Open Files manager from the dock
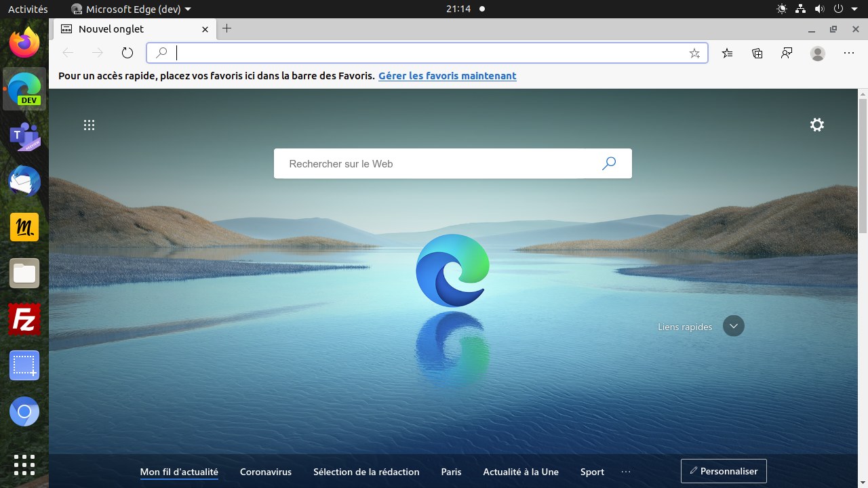 (24, 273)
